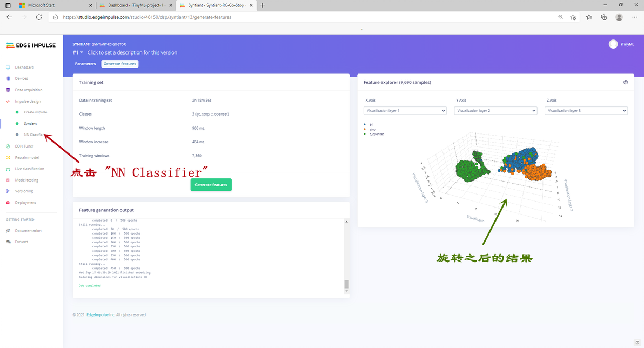
Task: Click the output scroll up arrow
Action: coord(347,222)
